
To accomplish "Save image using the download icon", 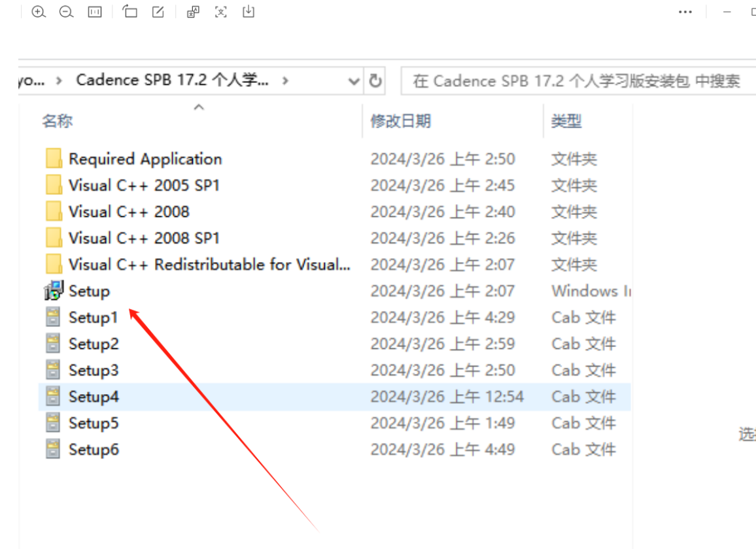I will click(x=249, y=12).
